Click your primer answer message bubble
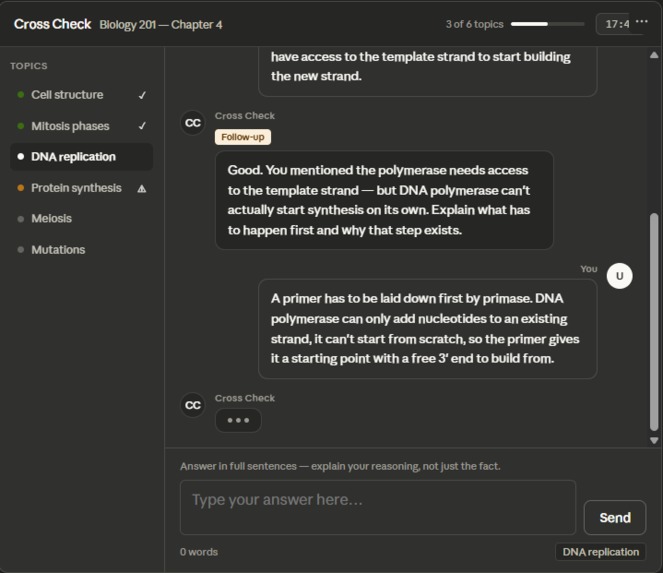The image size is (663, 573). tap(427, 329)
